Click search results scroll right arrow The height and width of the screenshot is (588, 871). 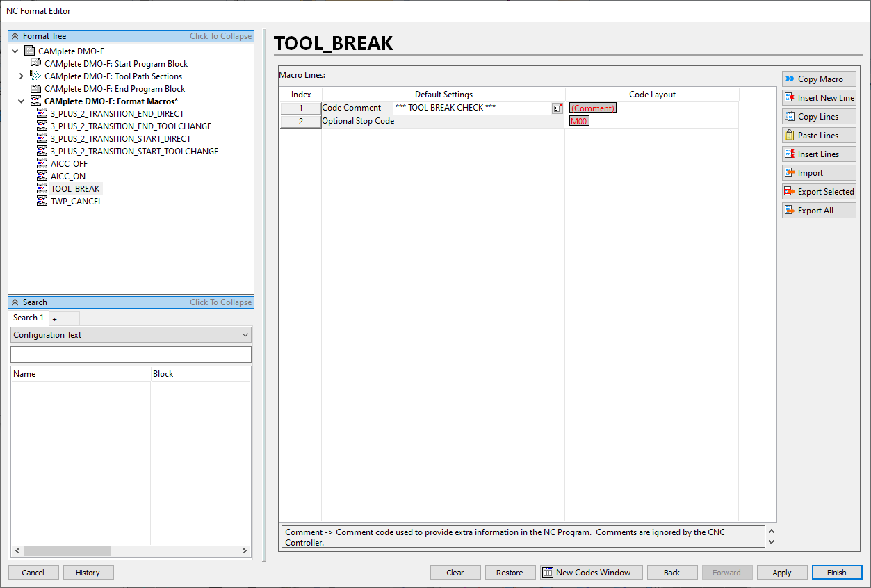[245, 550]
